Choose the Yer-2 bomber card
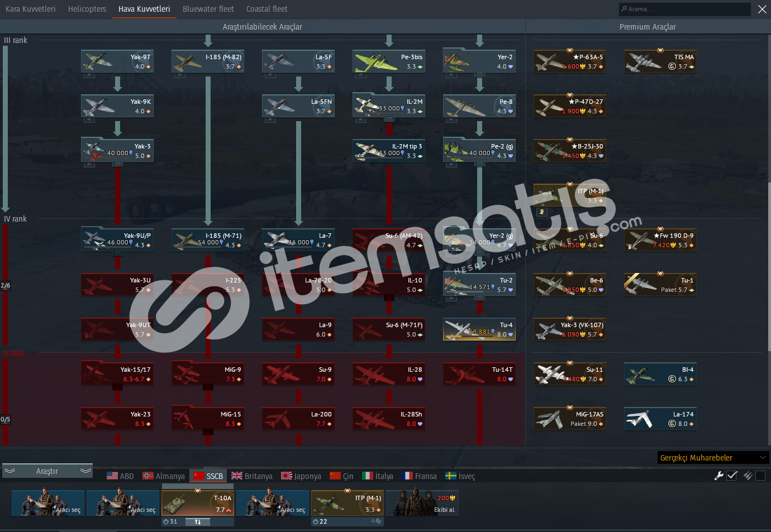This screenshot has width=771, height=532. [x=479, y=61]
